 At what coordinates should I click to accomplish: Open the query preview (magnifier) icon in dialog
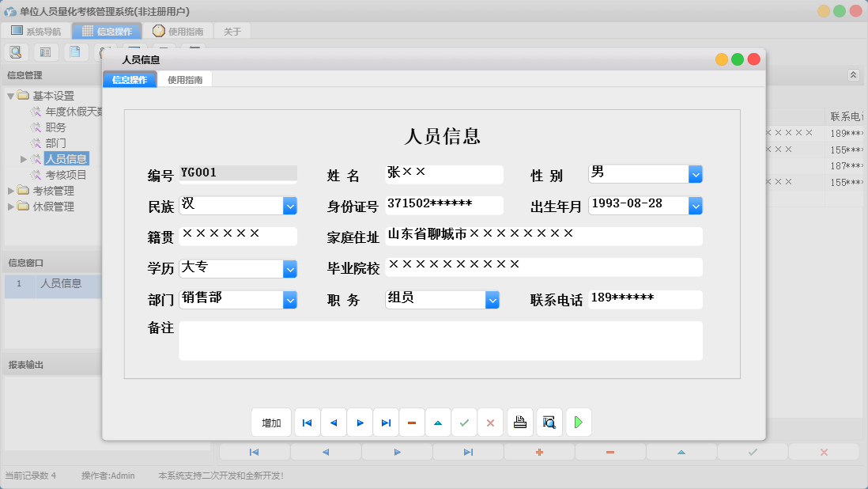pos(549,422)
